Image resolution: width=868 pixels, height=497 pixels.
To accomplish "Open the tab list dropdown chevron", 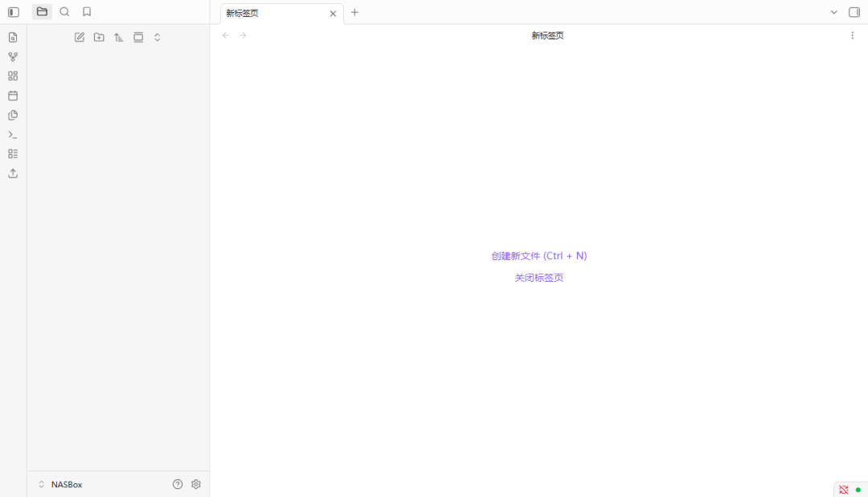I will [833, 12].
